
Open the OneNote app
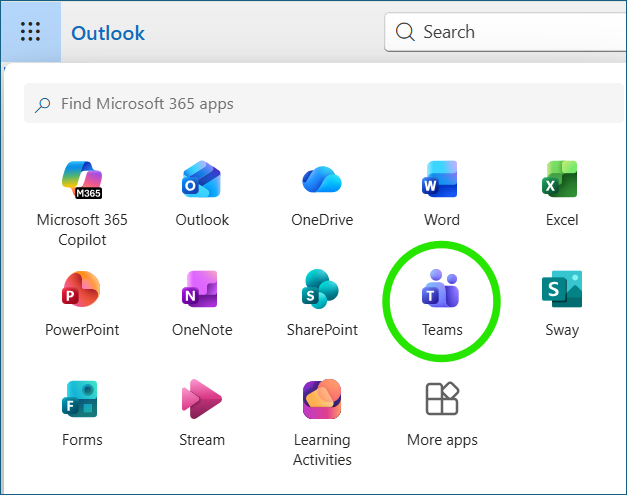[202, 304]
